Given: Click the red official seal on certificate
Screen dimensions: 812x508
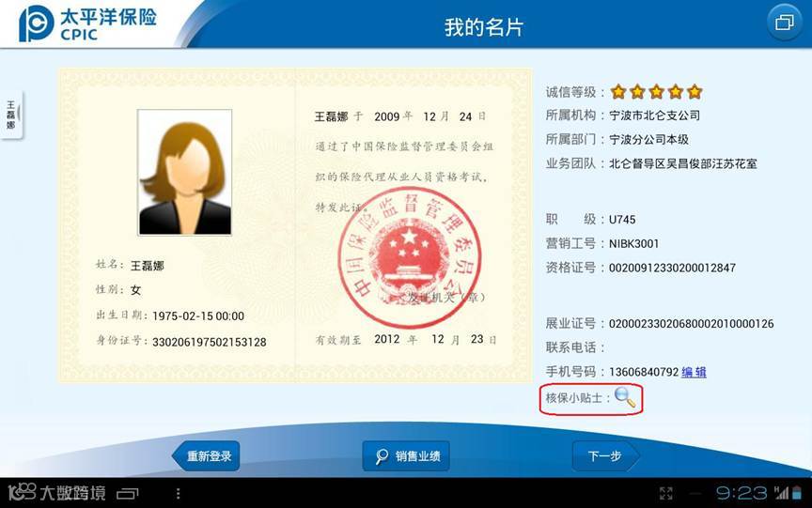Looking at the screenshot, I should pos(410,257).
